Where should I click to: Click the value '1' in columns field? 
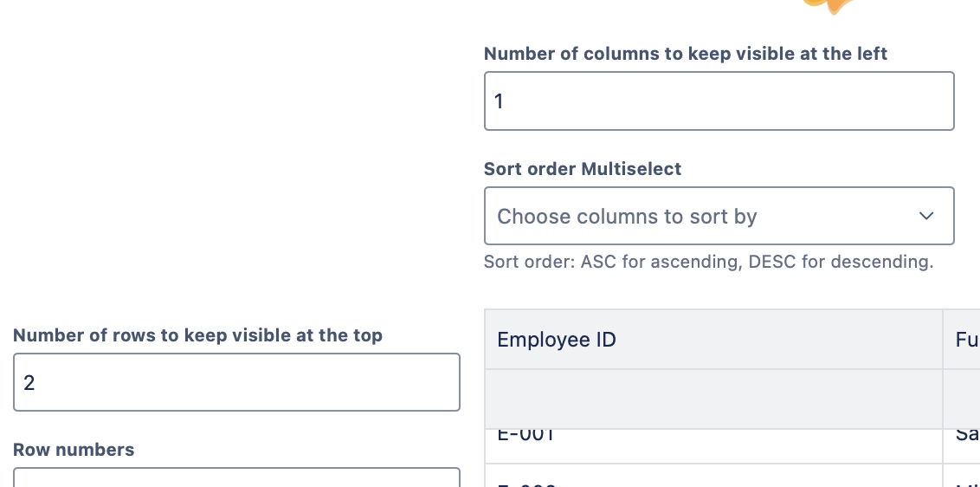click(499, 101)
